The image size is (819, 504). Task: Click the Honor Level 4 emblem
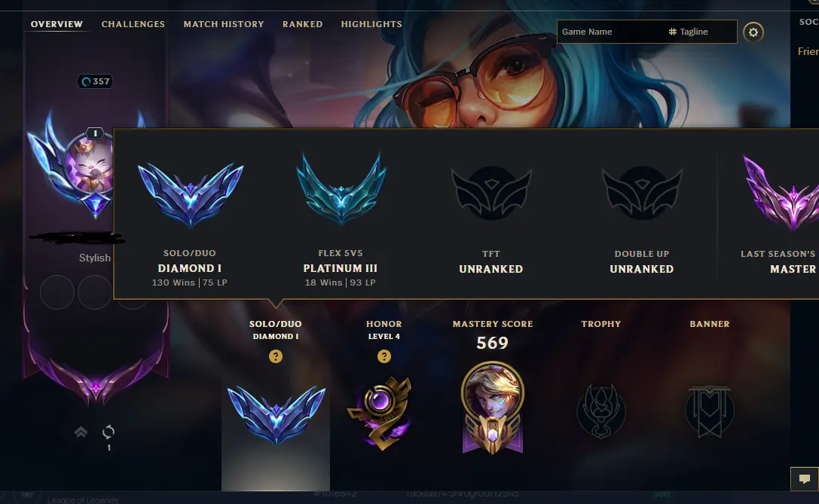[382, 413]
